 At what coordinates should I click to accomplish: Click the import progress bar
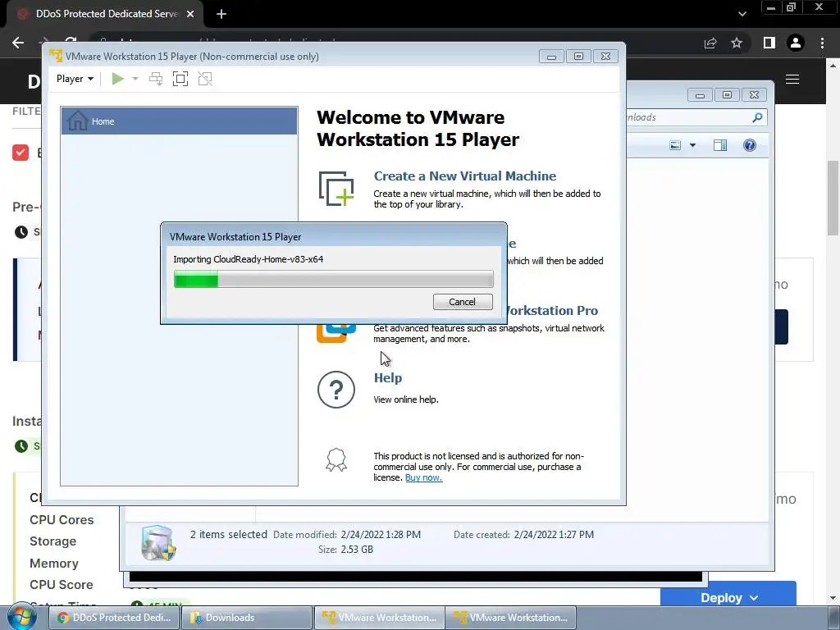pyautogui.click(x=333, y=279)
